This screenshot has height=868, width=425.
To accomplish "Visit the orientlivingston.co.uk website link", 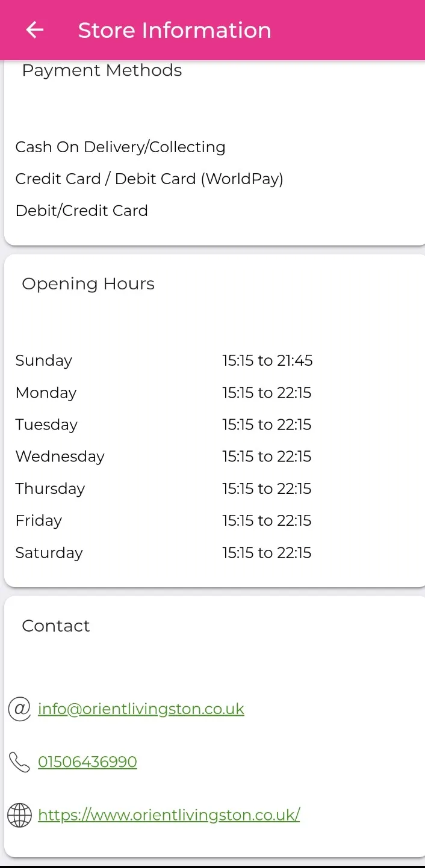I will pos(169,815).
